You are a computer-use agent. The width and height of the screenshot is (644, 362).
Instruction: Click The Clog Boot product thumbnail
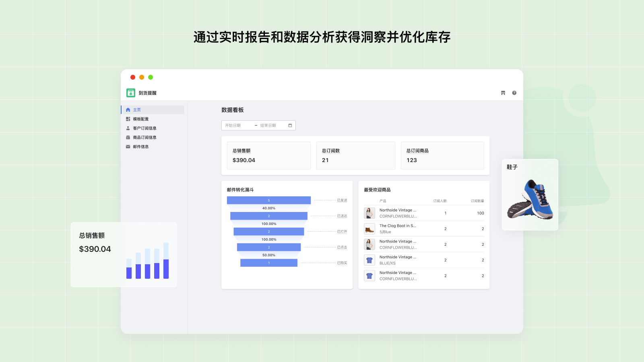pos(369,229)
